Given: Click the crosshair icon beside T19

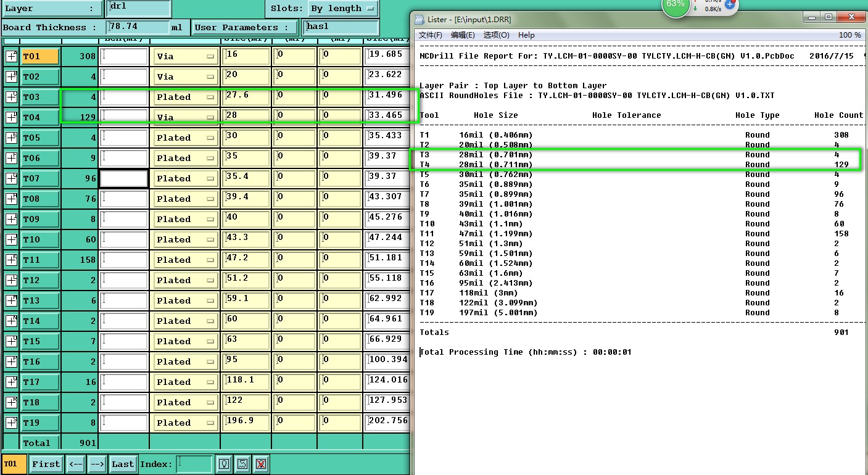Looking at the screenshot, I should [x=12, y=423].
